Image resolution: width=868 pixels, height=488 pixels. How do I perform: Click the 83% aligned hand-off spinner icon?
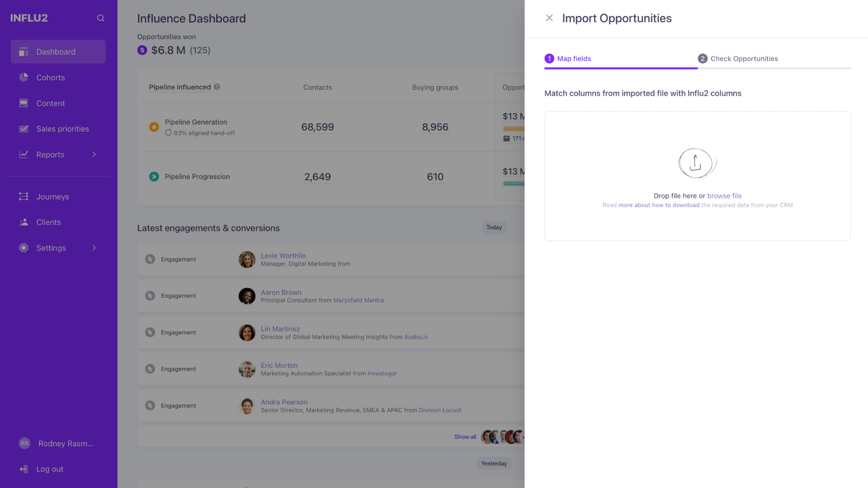(168, 133)
